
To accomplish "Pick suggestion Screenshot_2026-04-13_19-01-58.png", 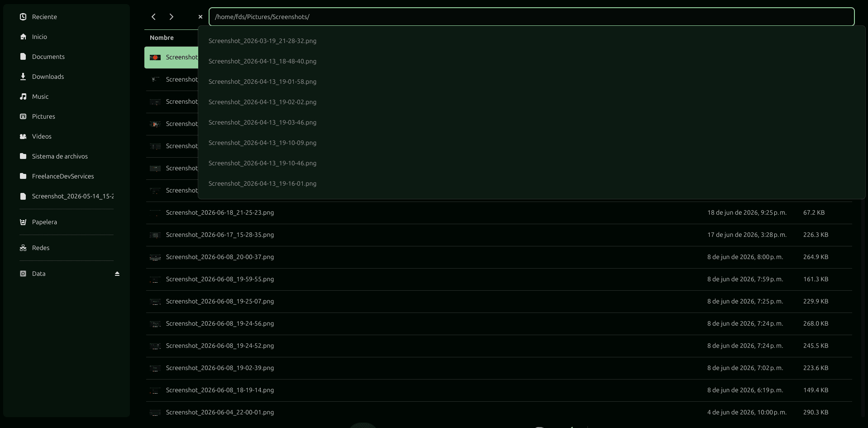I will [x=531, y=82].
